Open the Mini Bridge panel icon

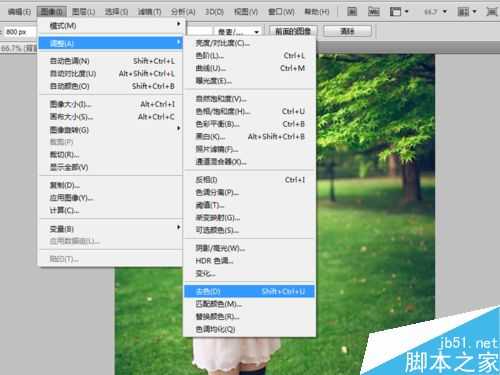pos(374,12)
